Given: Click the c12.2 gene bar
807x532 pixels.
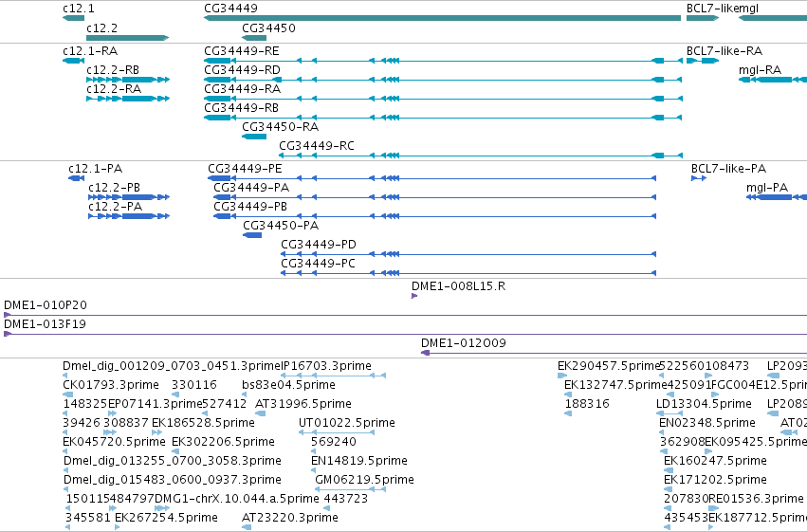Looking at the screenshot, I should point(128,38).
